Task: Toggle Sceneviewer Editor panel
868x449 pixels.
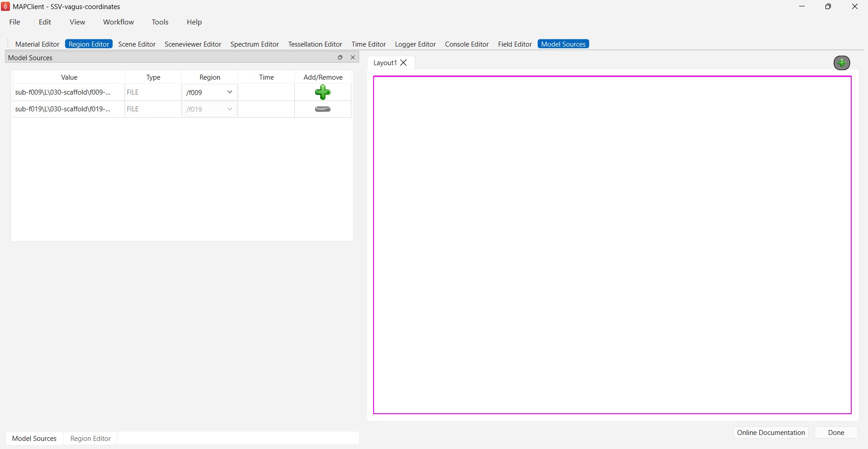Action: coord(193,44)
